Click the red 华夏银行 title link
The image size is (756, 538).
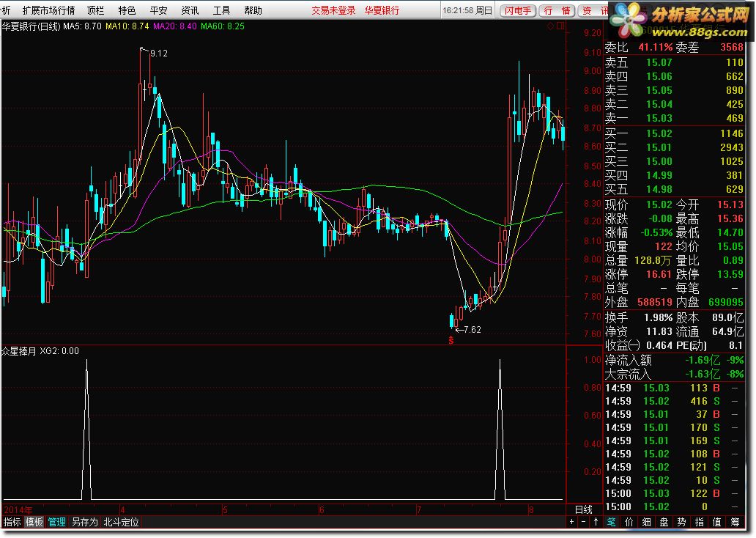coord(382,10)
